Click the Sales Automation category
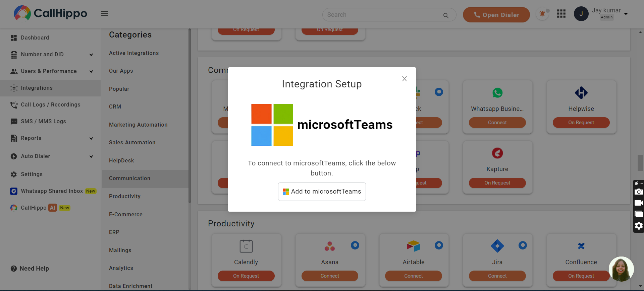The image size is (644, 291). coord(132,143)
